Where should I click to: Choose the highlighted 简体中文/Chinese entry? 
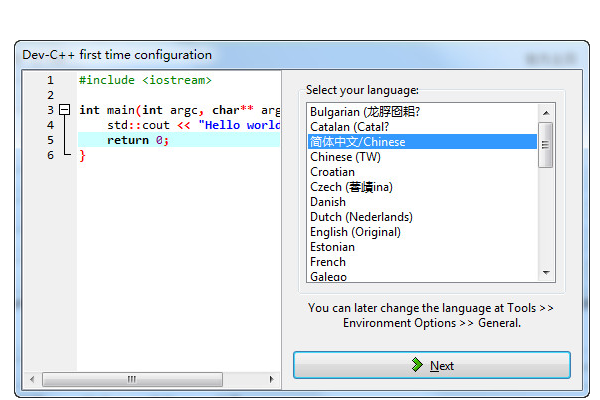pos(357,142)
